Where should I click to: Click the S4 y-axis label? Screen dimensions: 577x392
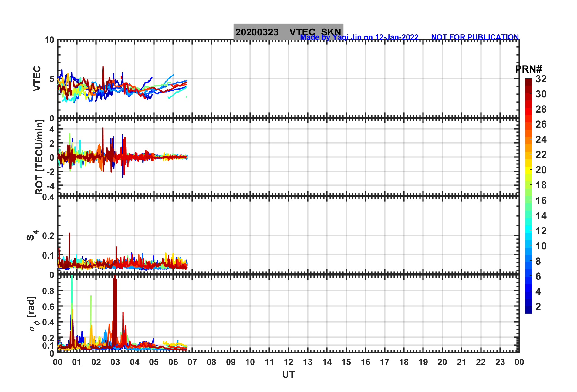[32, 235]
